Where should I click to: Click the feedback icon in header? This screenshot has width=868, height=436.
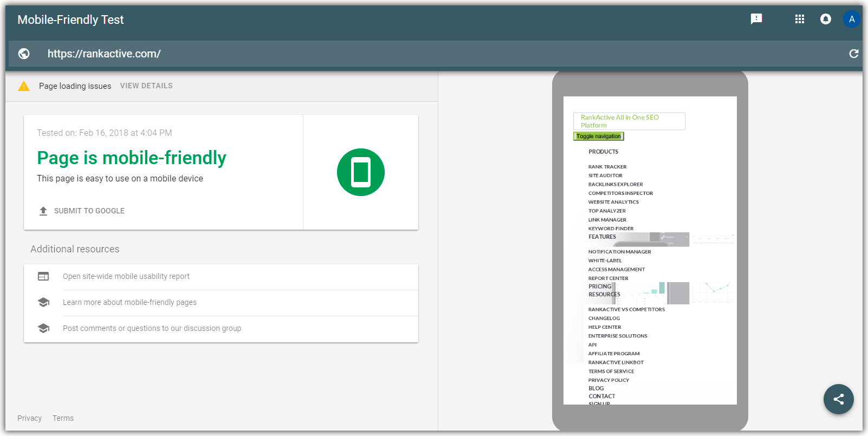[756, 19]
